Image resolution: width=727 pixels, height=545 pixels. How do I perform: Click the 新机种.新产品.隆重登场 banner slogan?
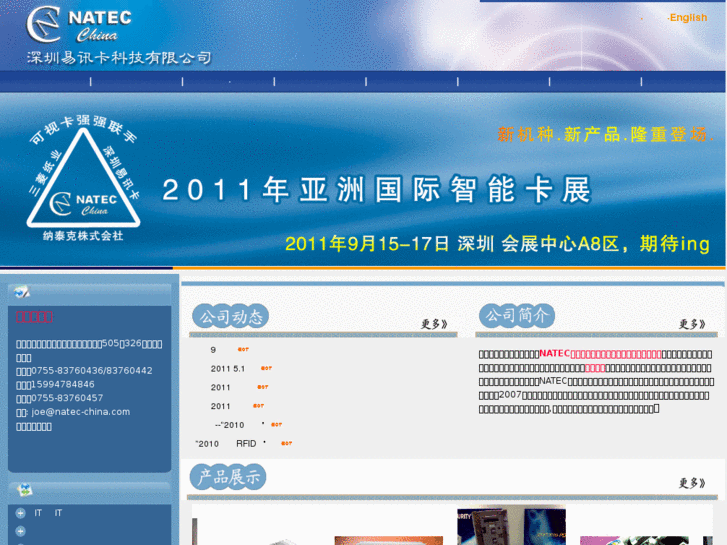click(606, 135)
